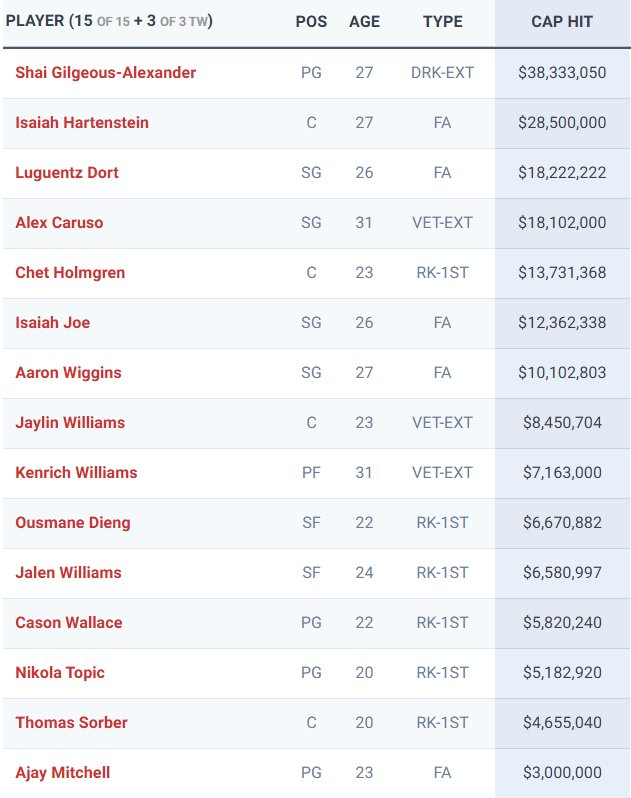Sort players by AGE column header
The width and height of the screenshot is (631, 798).
pos(364,22)
